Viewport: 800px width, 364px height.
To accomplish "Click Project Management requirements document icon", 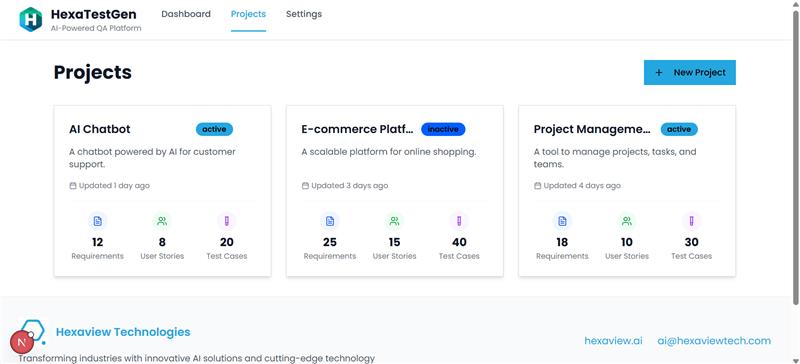I will [562, 221].
